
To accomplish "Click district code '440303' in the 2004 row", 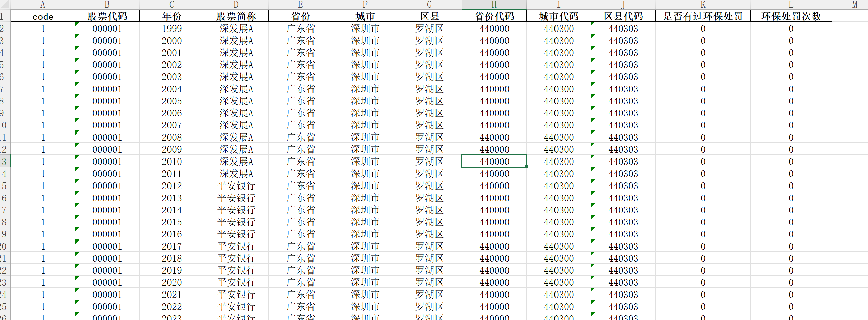I will click(x=623, y=89).
